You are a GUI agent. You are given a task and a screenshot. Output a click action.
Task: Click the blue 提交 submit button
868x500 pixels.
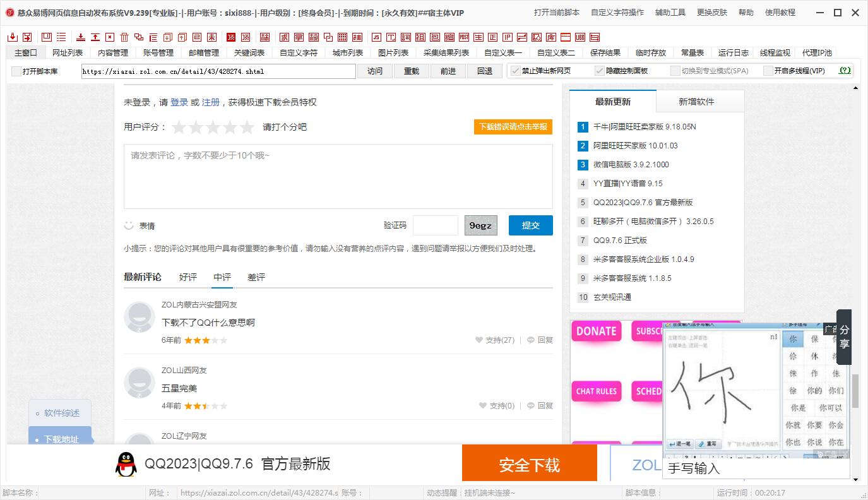pos(531,225)
